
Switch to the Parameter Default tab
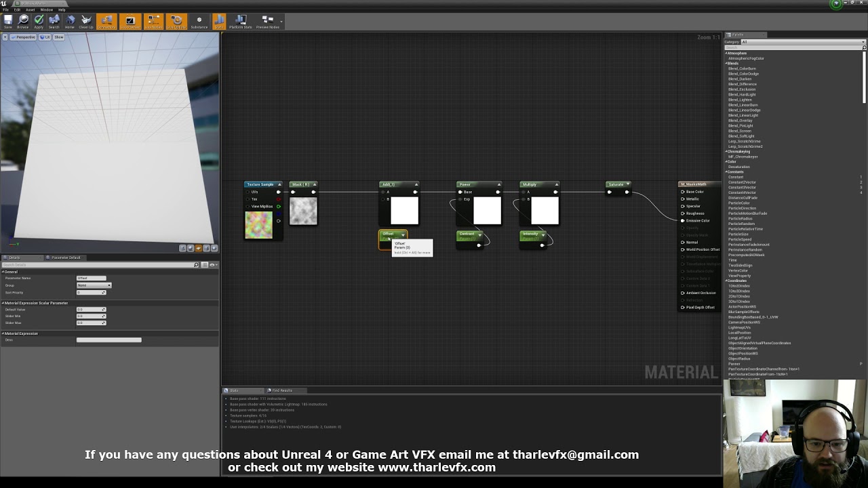[66, 258]
